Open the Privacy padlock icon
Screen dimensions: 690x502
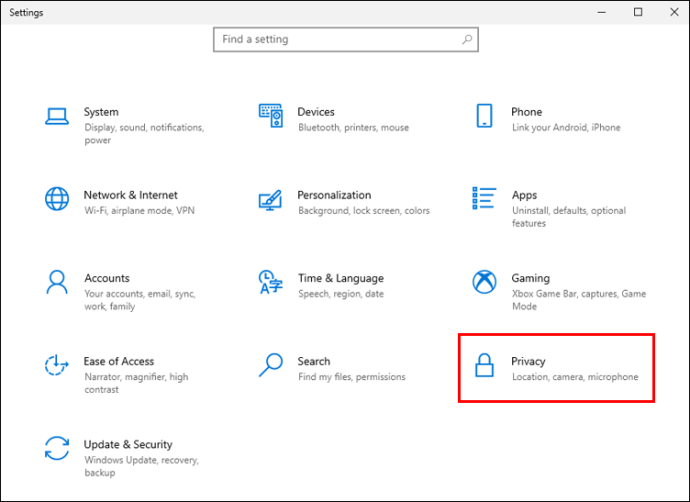point(484,365)
